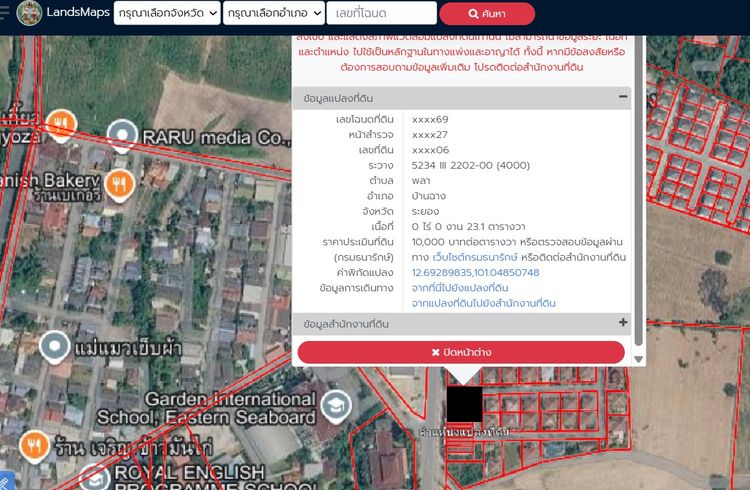The image size is (750, 490).
Task: Click the popup vertical scrollbar
Action: tap(638, 191)
